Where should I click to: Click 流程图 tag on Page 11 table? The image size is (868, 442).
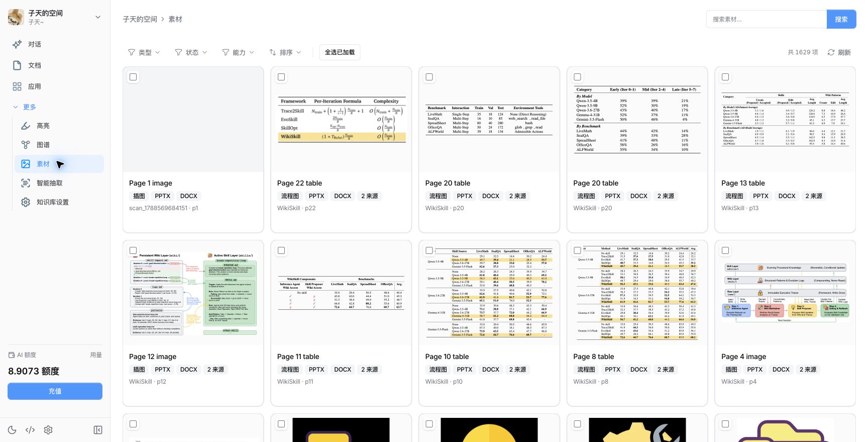pos(290,370)
